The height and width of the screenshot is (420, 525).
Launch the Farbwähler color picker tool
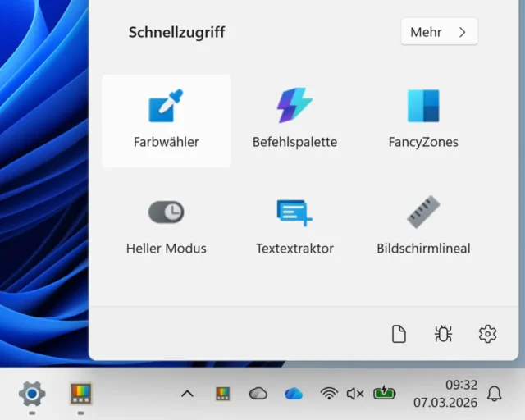click(x=166, y=121)
